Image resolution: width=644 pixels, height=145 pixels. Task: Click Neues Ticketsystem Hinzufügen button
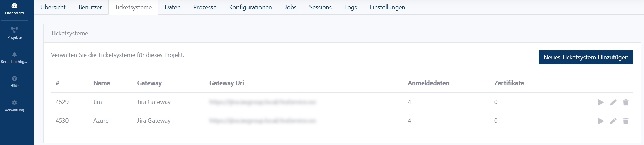[586, 57]
